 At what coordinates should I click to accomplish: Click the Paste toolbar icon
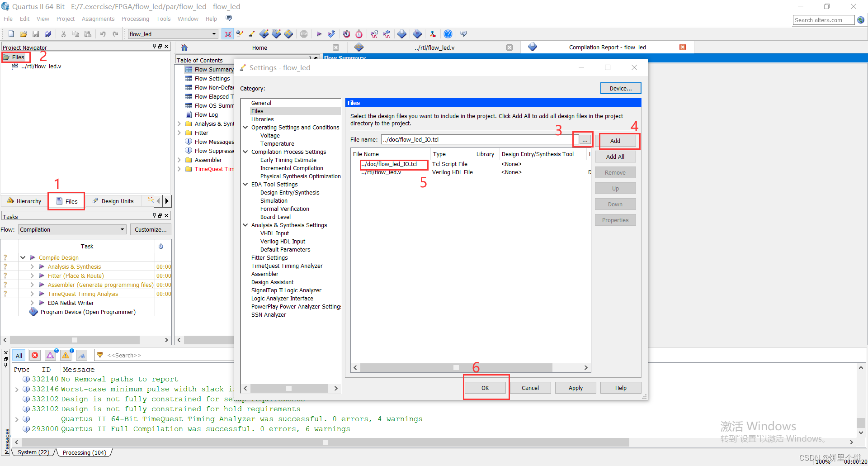[88, 34]
